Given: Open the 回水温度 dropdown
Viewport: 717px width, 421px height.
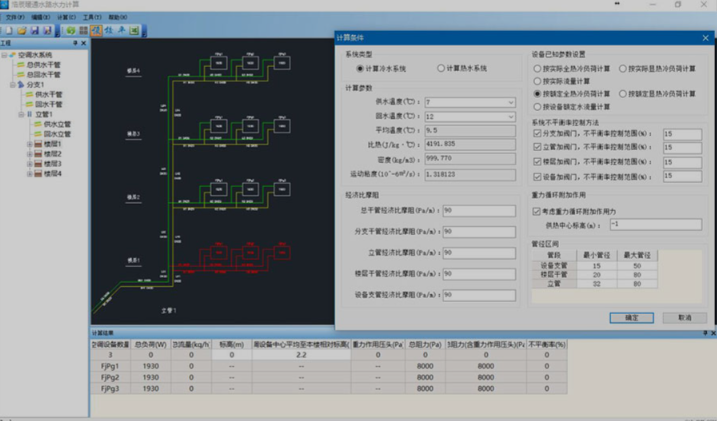Looking at the screenshot, I should tap(511, 117).
